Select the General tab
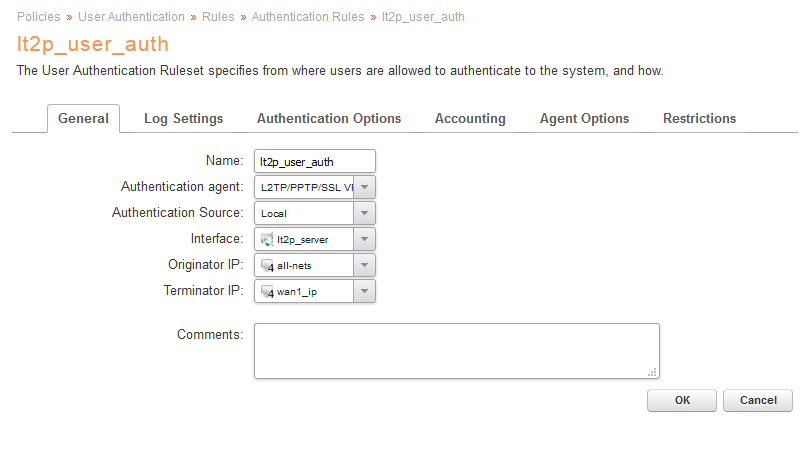Screen dimensions: 809x455 click(83, 118)
